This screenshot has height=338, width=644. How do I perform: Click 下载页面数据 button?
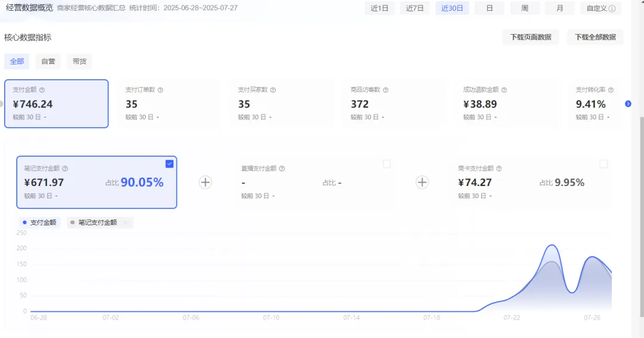531,38
